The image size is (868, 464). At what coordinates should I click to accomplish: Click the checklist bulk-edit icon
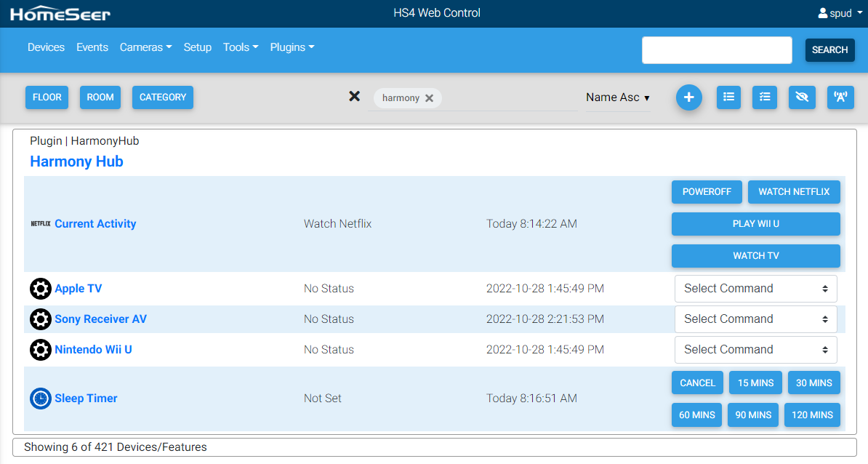pyautogui.click(x=765, y=97)
